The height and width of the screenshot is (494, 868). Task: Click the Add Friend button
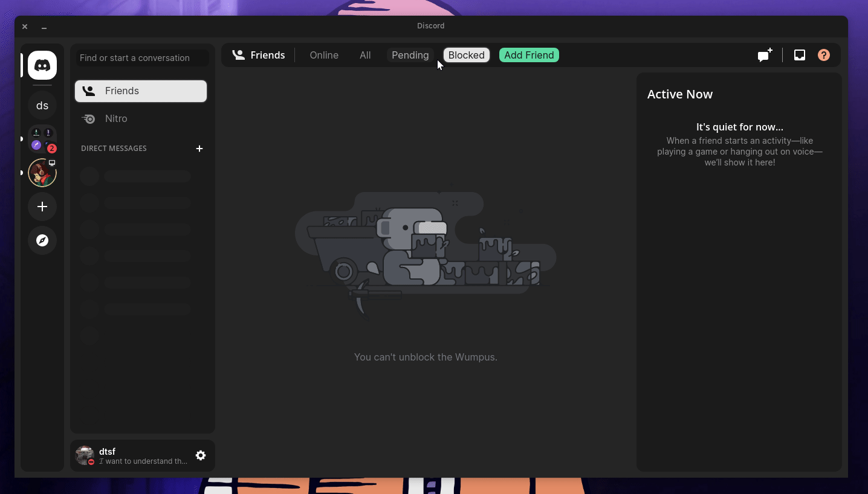(529, 55)
